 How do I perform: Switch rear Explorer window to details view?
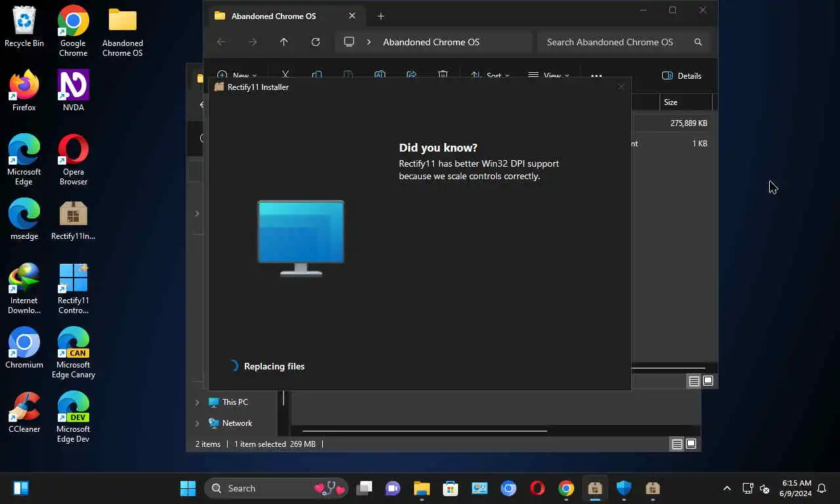[677, 444]
